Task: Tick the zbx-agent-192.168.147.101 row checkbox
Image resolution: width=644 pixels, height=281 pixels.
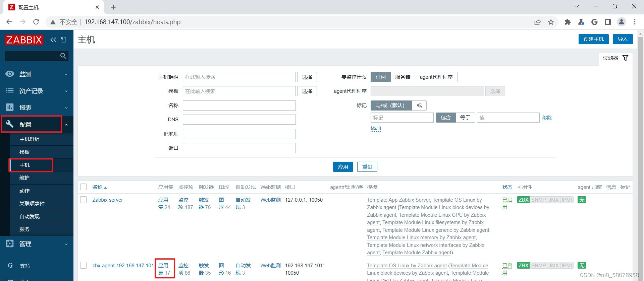Action: tap(84, 265)
